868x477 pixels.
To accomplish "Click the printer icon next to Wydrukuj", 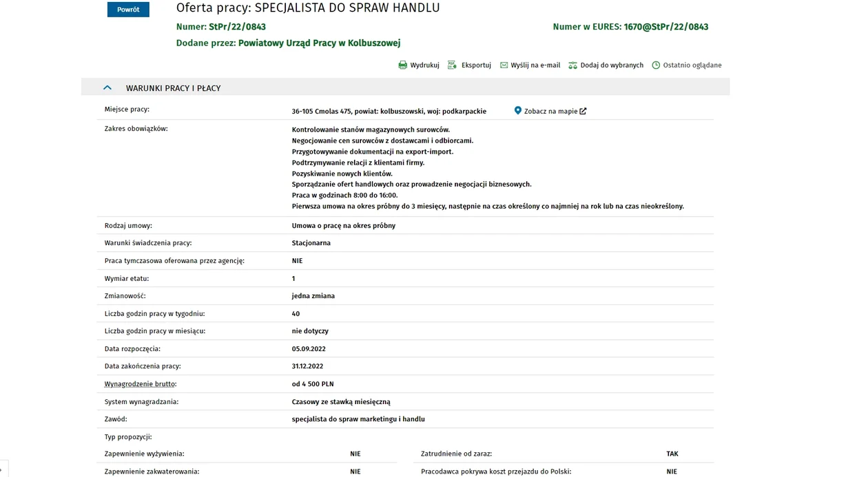I will tap(402, 65).
